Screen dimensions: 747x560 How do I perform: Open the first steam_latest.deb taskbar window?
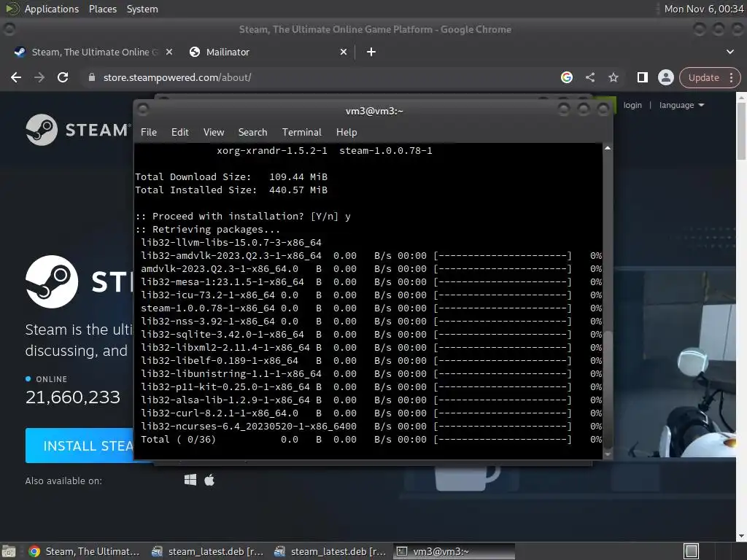click(x=207, y=551)
